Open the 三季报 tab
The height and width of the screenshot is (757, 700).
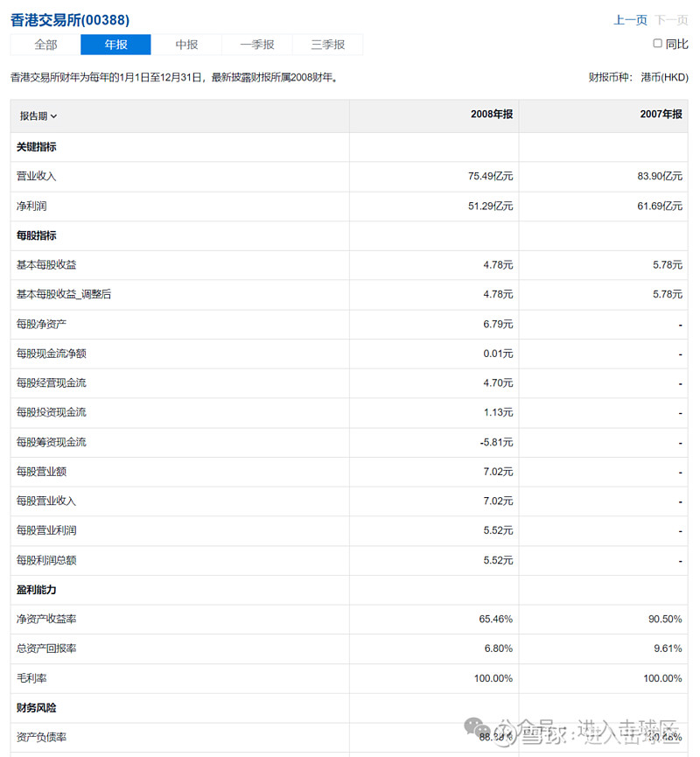(328, 45)
